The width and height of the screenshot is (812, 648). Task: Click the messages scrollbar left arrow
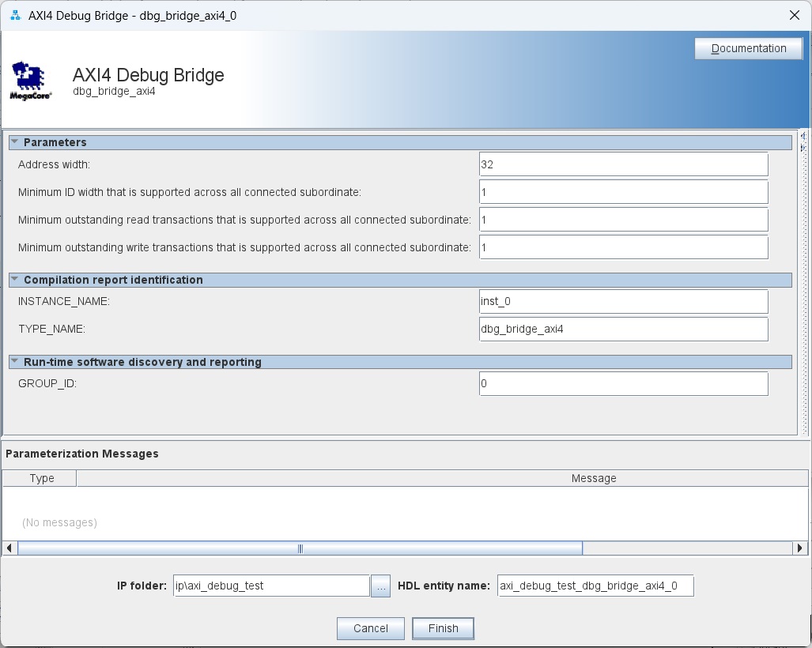click(x=9, y=548)
